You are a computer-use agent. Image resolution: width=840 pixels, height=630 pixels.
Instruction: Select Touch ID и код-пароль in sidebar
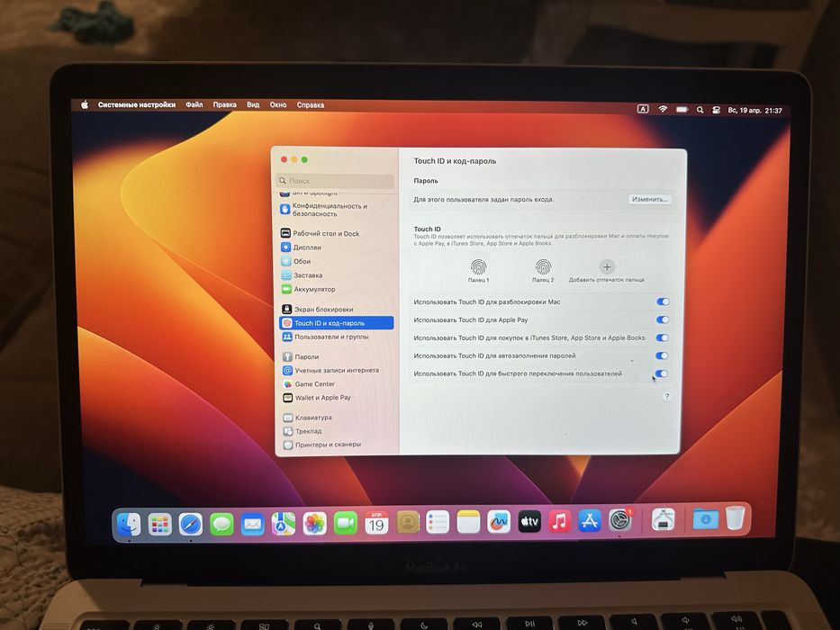337,323
